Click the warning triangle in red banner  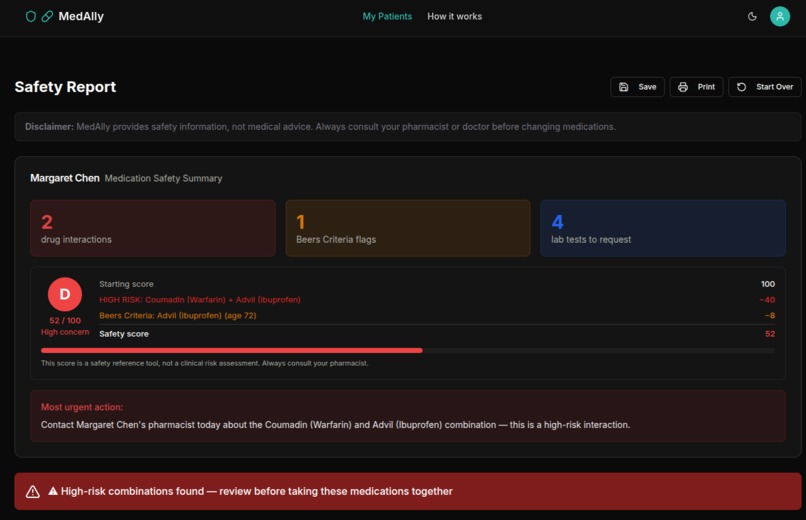[x=33, y=492]
